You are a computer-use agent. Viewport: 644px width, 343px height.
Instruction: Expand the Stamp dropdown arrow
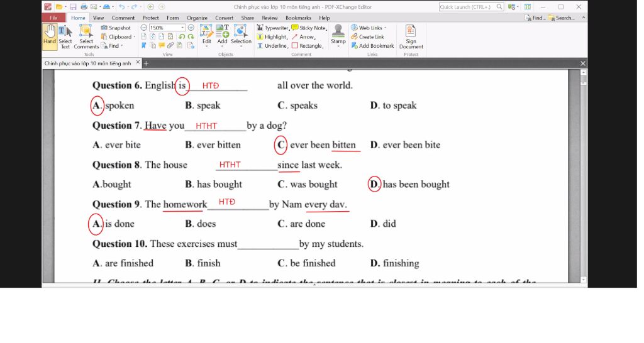pyautogui.click(x=338, y=46)
